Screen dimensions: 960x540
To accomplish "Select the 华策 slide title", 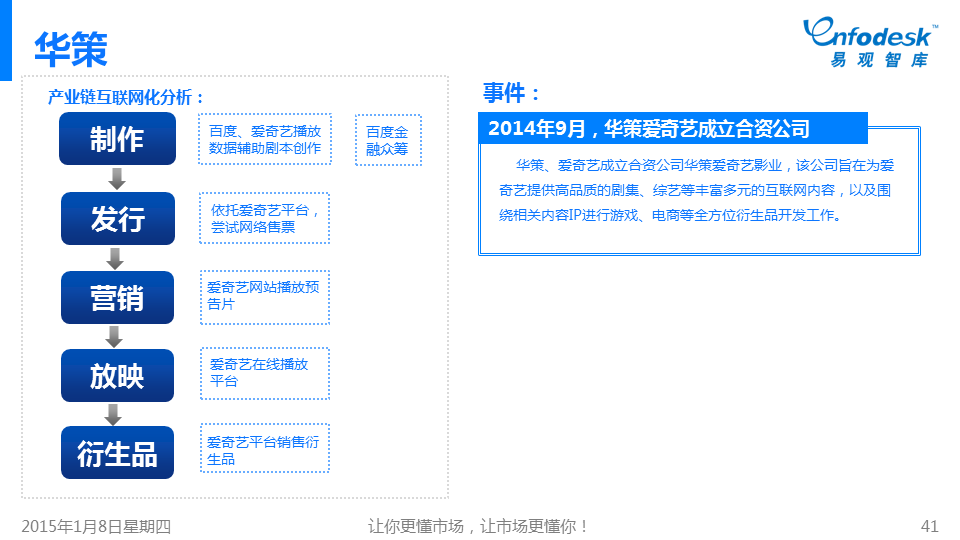I will (71, 48).
